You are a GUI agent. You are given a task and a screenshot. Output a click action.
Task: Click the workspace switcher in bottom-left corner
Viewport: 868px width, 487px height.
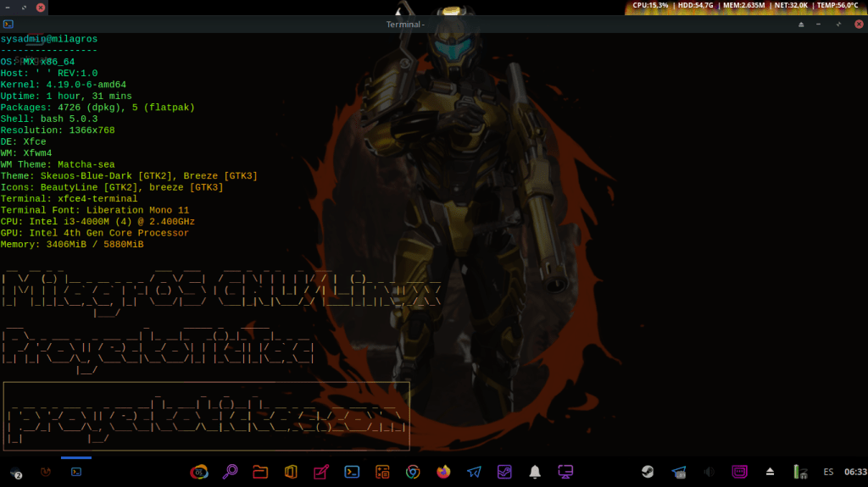15,472
